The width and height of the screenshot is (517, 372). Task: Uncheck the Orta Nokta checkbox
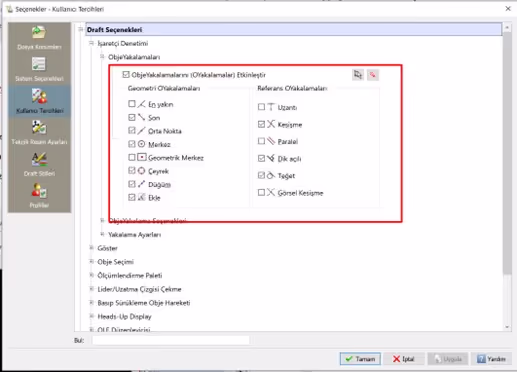pyautogui.click(x=132, y=130)
